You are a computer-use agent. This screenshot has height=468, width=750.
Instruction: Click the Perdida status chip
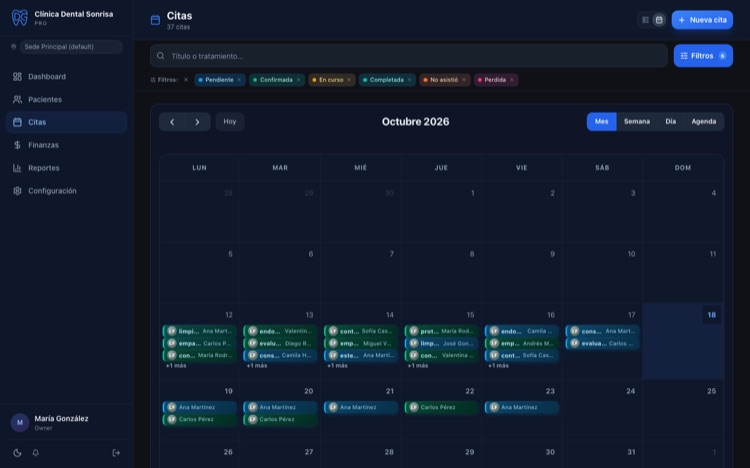point(495,80)
